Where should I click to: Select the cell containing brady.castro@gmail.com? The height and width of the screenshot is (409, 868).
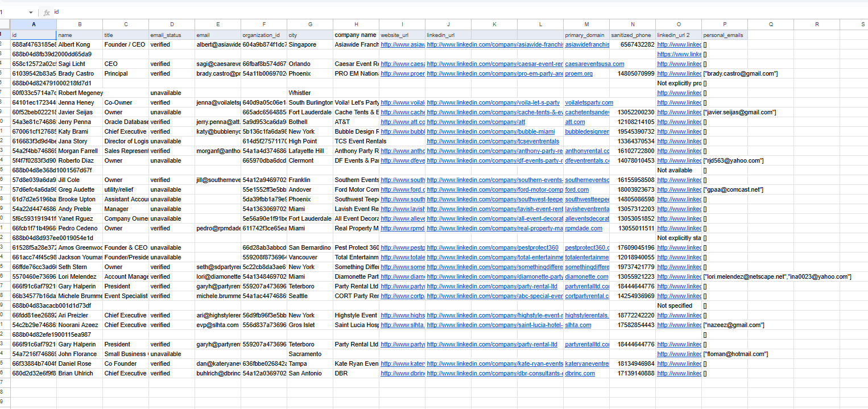point(741,73)
